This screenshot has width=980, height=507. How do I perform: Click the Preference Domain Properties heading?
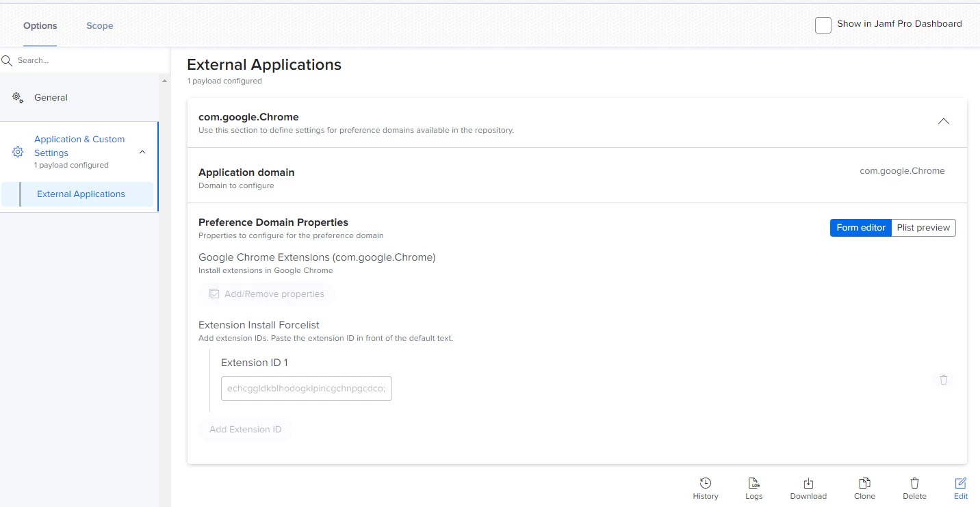coord(273,222)
